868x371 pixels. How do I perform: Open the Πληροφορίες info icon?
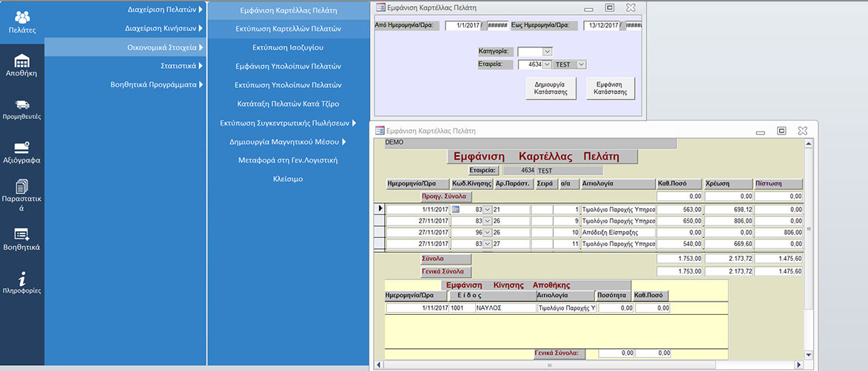[x=21, y=282]
